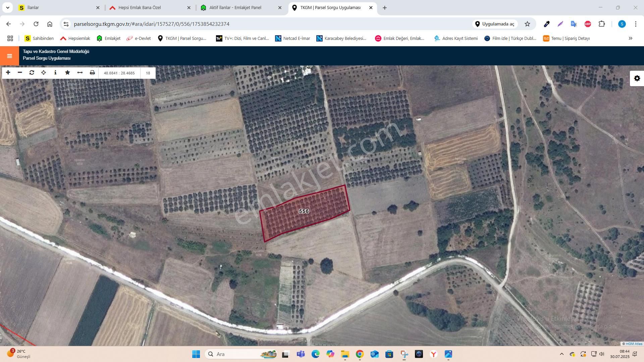Switch to Hepsi Emlak Bana Özel tab
This screenshot has height=362, width=644.
(140, 7)
